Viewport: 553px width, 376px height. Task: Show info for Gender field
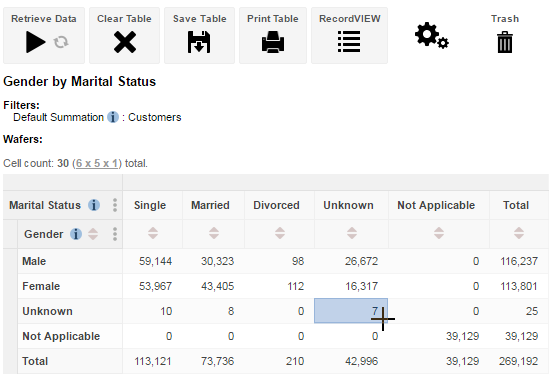click(x=76, y=234)
